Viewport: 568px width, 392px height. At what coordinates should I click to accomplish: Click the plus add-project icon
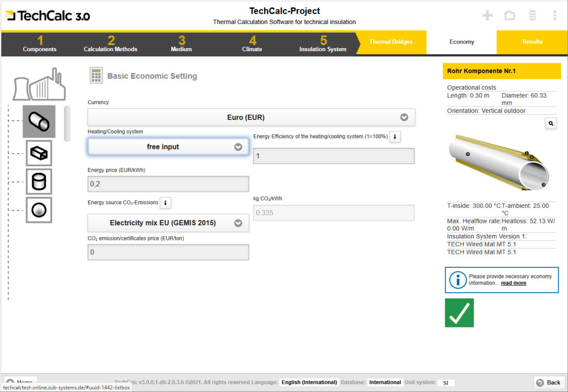(x=487, y=15)
